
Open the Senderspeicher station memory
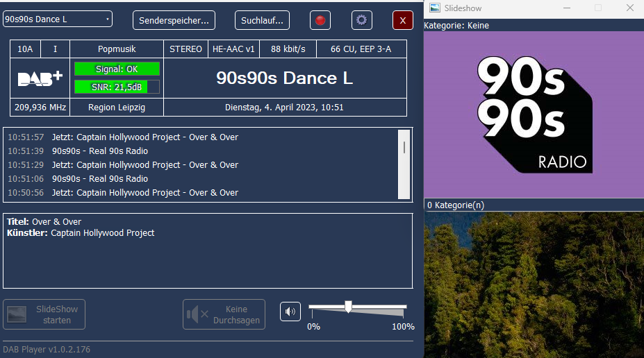coord(174,20)
